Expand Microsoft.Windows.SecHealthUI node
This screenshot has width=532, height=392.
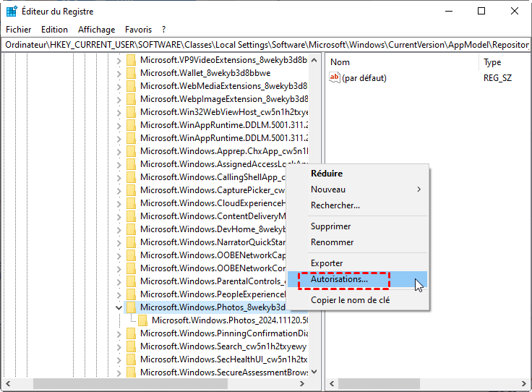(119, 360)
